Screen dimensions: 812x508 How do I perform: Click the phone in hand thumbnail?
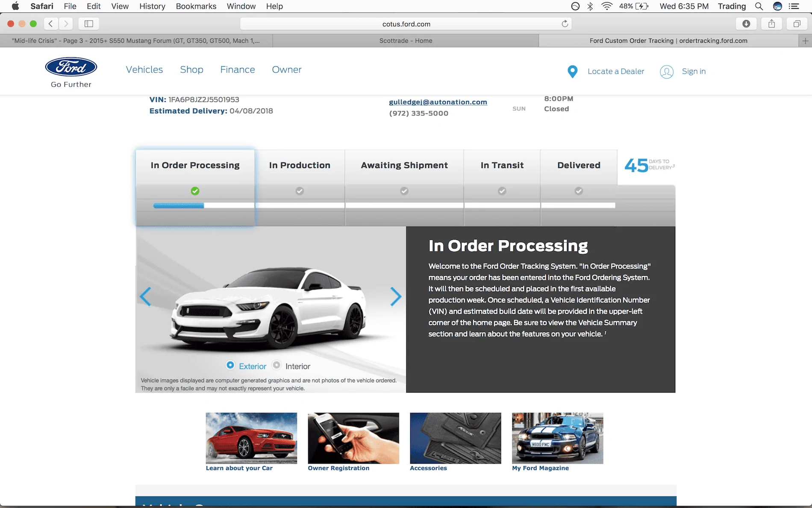coord(353,438)
